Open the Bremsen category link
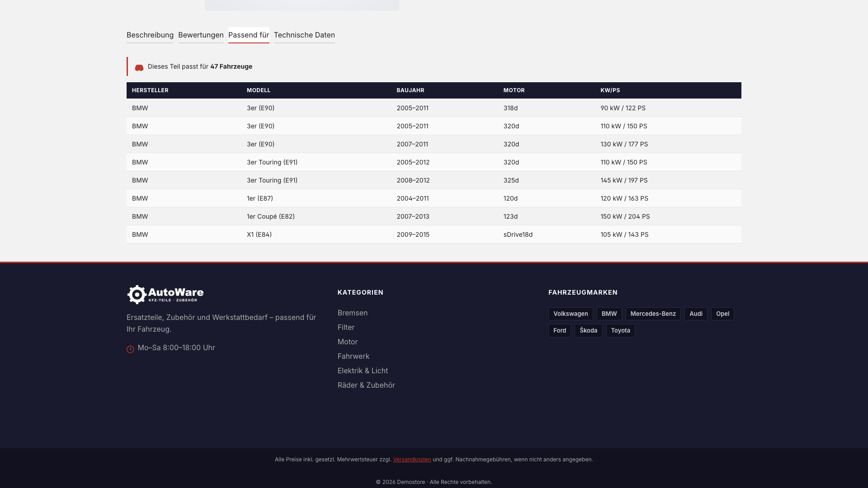The height and width of the screenshot is (488, 868). click(x=353, y=313)
